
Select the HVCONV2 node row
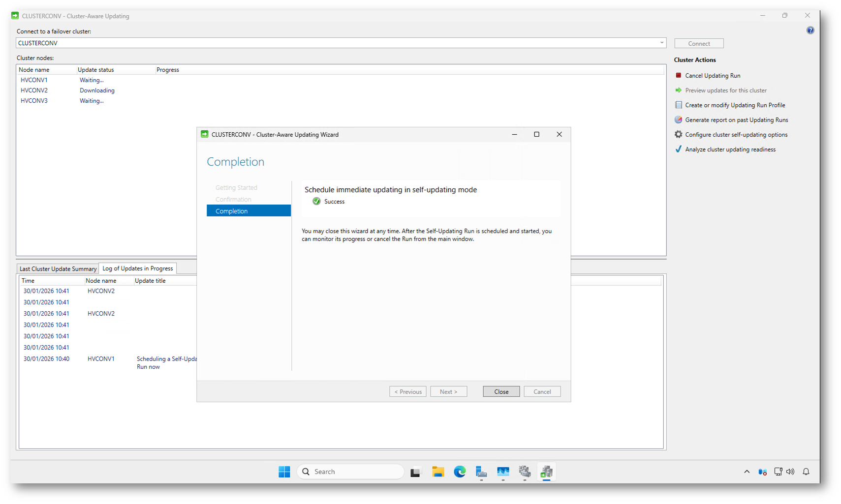pyautogui.click(x=34, y=90)
